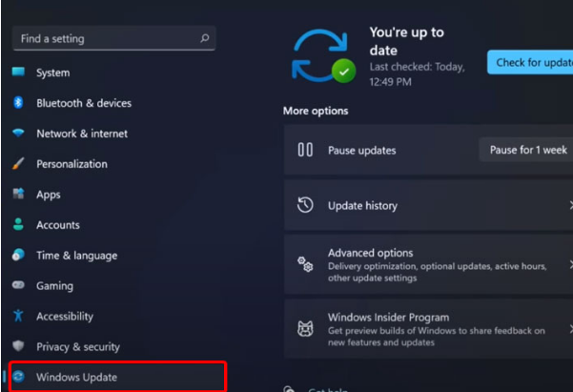Click the Privacy & security shield icon
The image size is (573, 392).
pos(18,346)
